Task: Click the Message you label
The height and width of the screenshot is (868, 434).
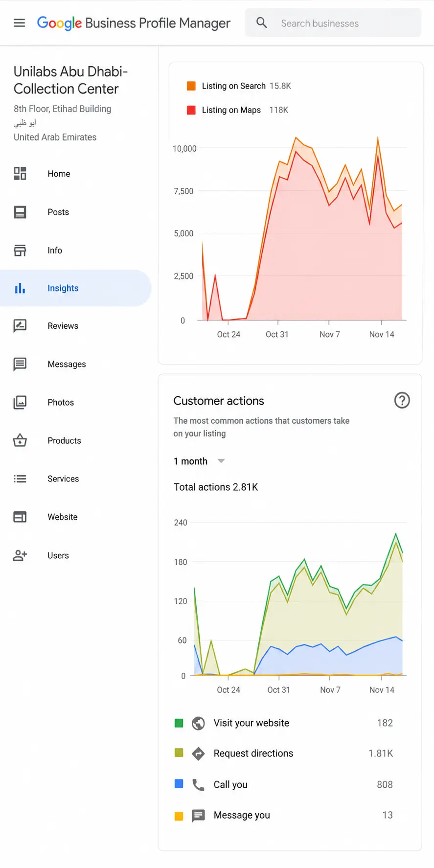Action: click(242, 815)
